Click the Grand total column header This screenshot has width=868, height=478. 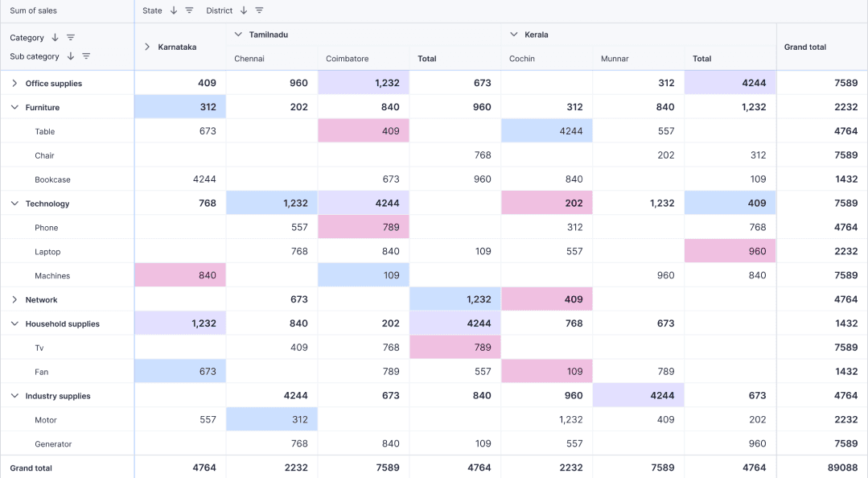[x=821, y=47]
